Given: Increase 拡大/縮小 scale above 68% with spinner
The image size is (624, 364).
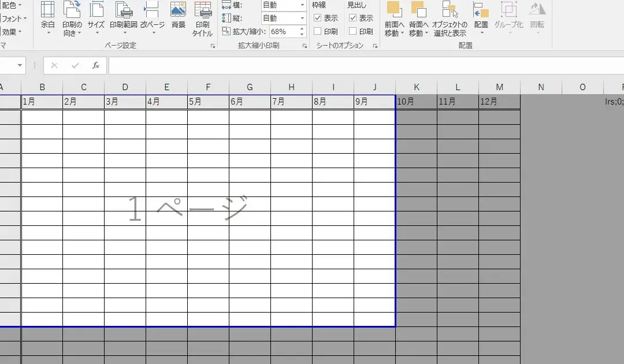Looking at the screenshot, I should click(x=302, y=29).
